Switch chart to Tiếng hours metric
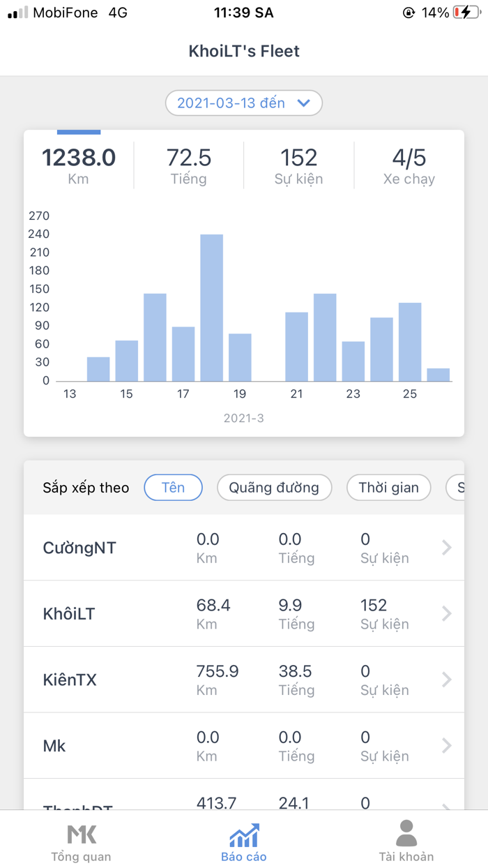 (x=189, y=165)
